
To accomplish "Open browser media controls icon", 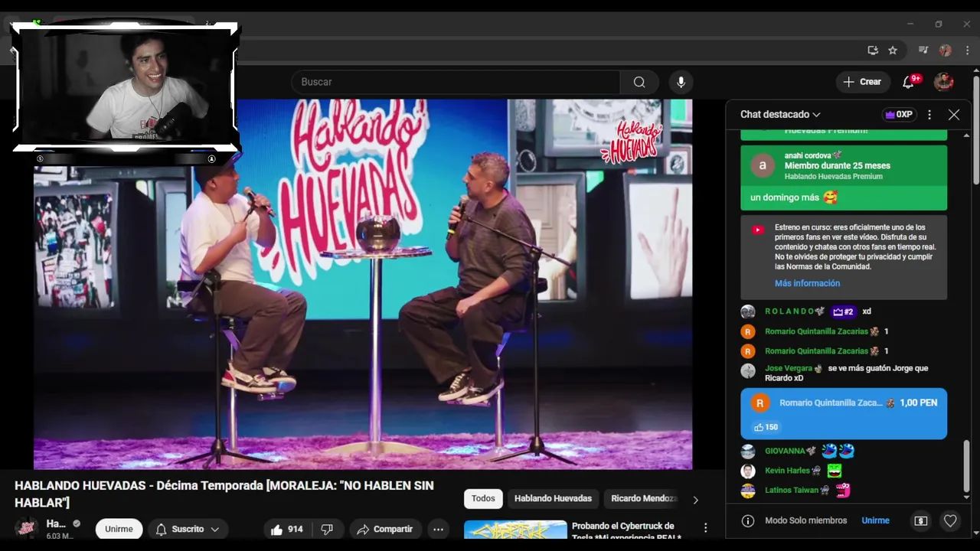I will 923,51.
